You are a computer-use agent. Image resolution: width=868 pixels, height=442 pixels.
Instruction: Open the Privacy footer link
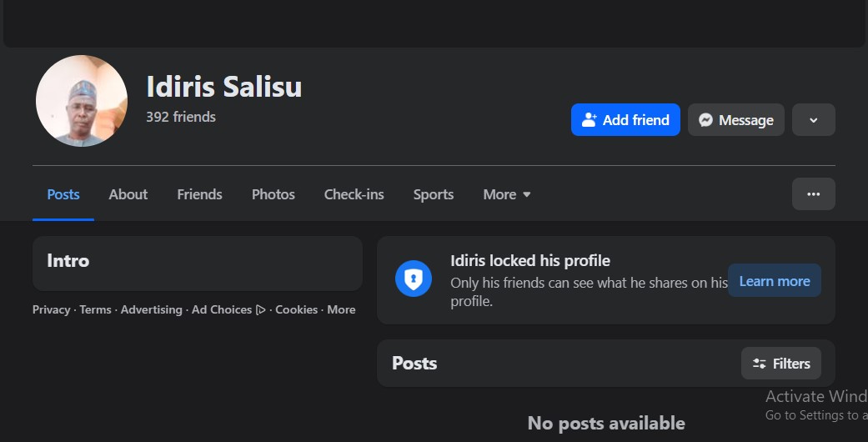[x=51, y=309]
